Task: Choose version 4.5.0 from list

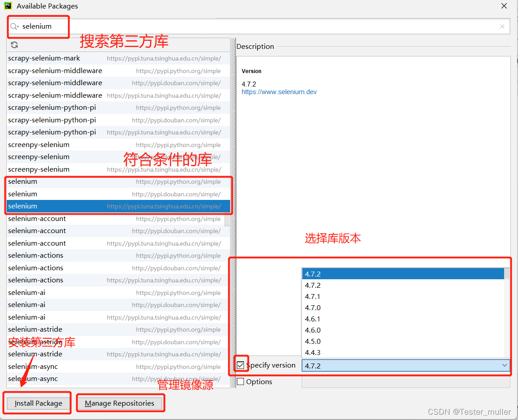Action: tap(403, 342)
